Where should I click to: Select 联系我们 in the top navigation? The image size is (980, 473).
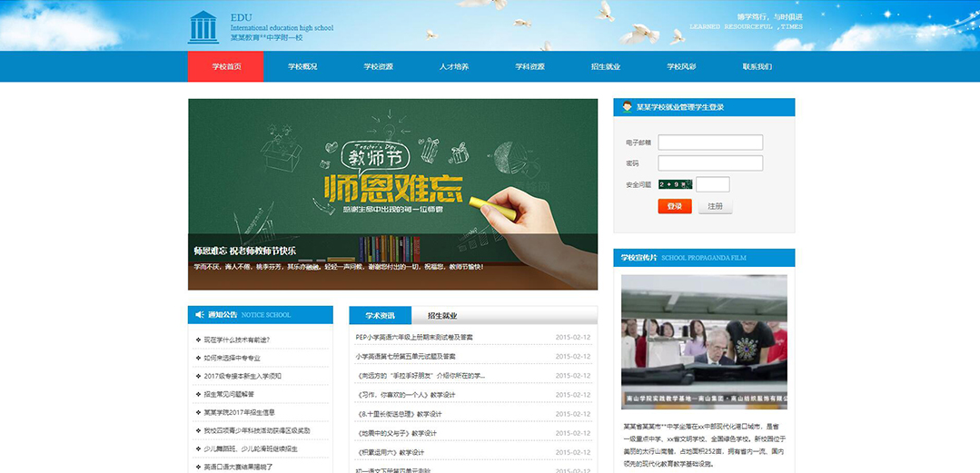(757, 66)
